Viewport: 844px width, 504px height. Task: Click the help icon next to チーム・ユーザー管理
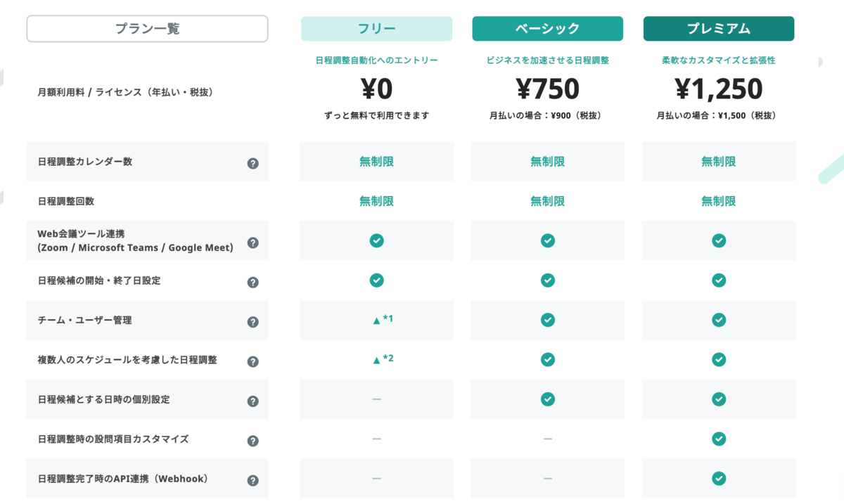(x=253, y=320)
